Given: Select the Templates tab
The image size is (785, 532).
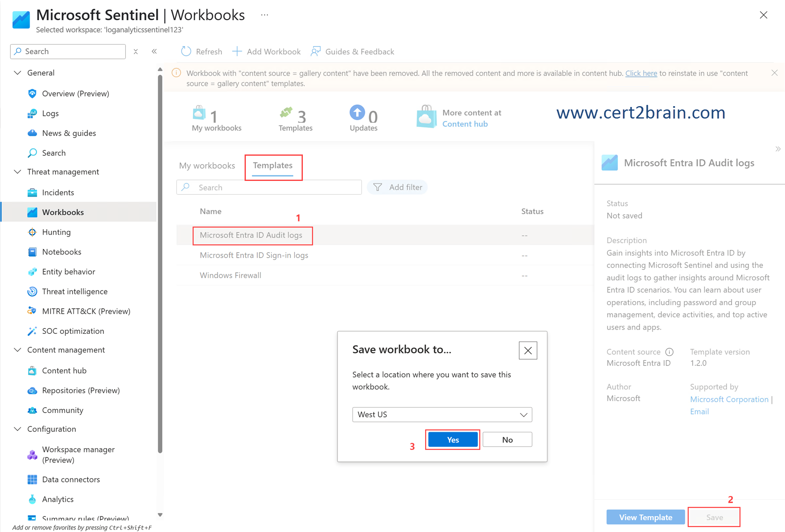Looking at the screenshot, I should (x=273, y=166).
